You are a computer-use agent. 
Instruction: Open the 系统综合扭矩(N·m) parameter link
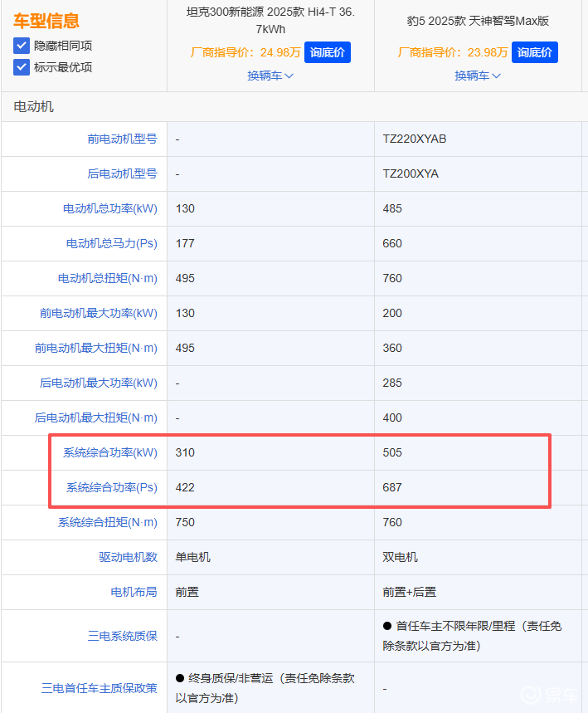pyautogui.click(x=108, y=522)
